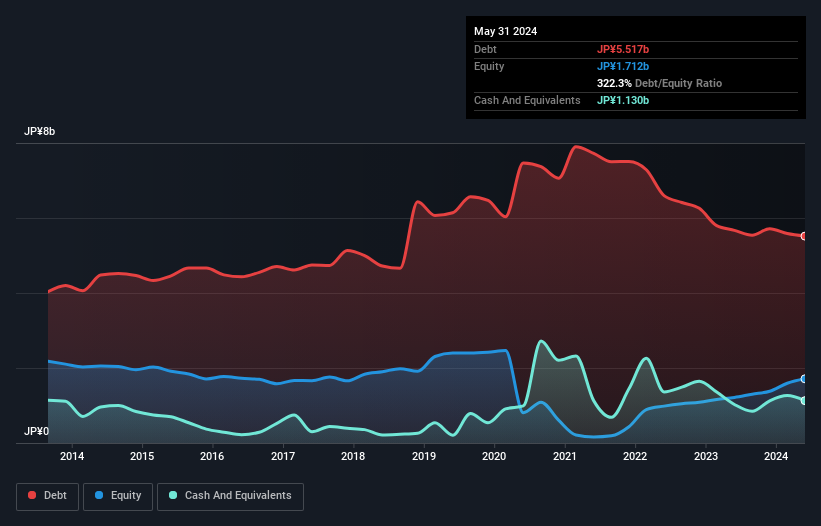Click the JP¥8b y-axis label
The image size is (821, 526).
(39, 131)
